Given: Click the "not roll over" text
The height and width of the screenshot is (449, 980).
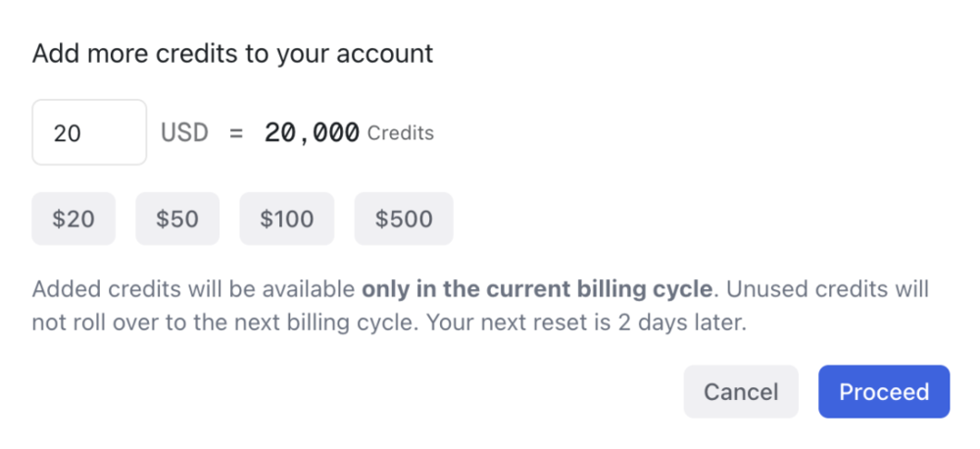Looking at the screenshot, I should pyautogui.click(x=95, y=323).
